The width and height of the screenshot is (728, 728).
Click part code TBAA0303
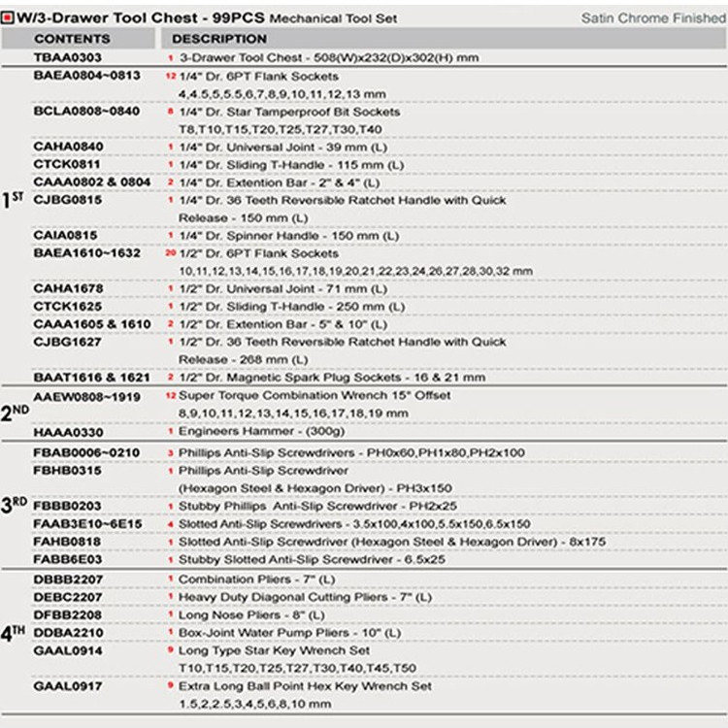67,58
